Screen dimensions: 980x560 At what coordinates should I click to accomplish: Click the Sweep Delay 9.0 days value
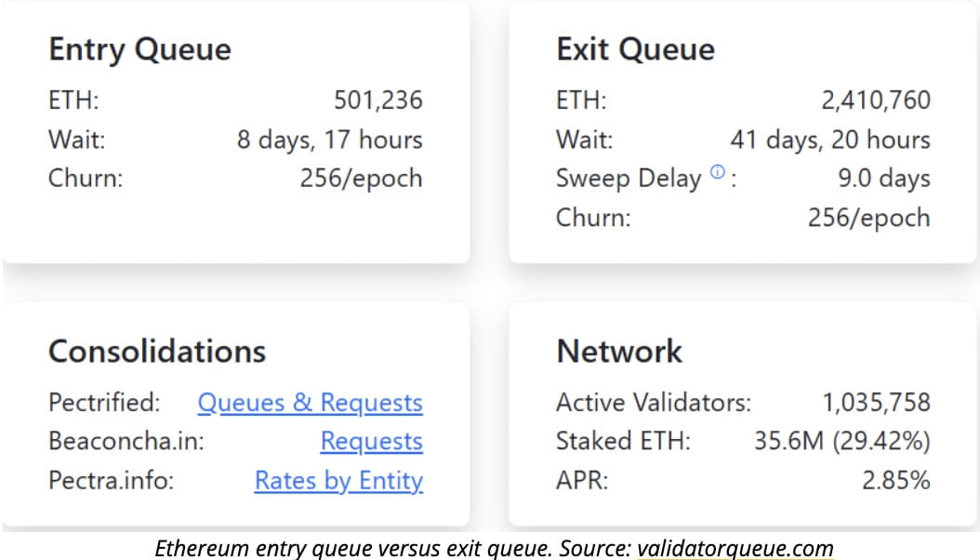point(883,179)
